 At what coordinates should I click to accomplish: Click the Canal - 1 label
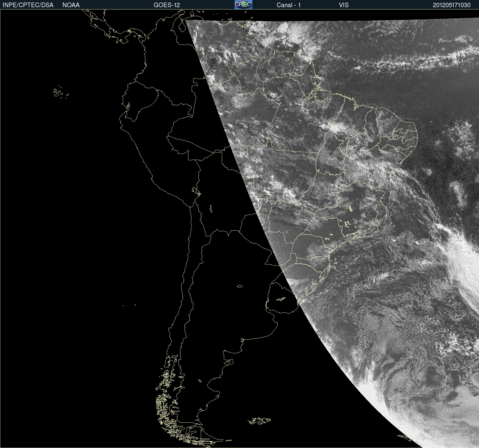click(288, 5)
